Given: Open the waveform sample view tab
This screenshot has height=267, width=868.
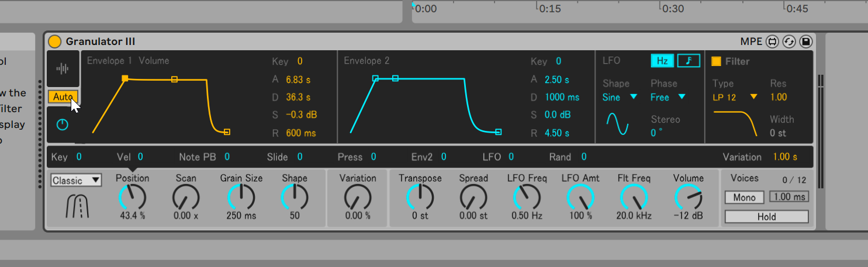Looking at the screenshot, I should tap(63, 69).
